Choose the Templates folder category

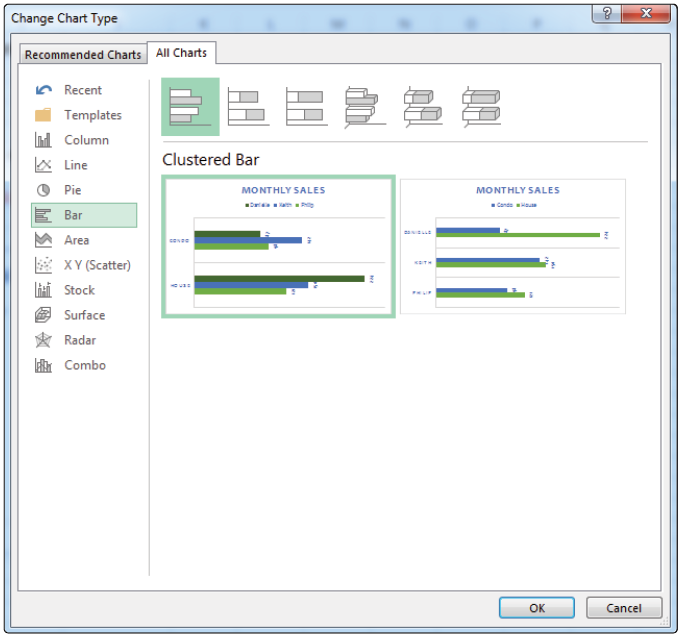click(x=92, y=115)
